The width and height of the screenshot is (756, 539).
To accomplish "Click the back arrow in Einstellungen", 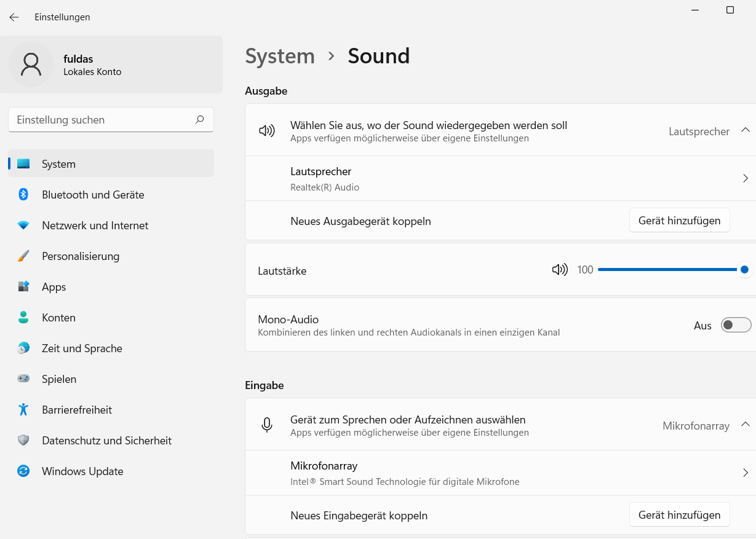I will coord(14,17).
